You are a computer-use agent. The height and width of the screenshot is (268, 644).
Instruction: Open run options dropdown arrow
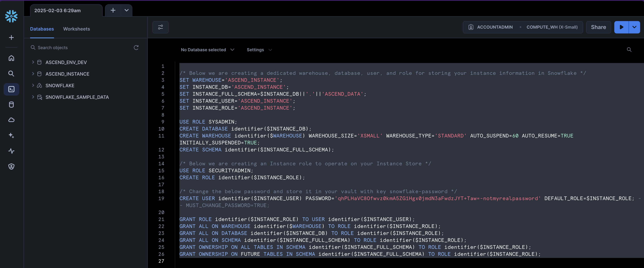click(x=634, y=27)
